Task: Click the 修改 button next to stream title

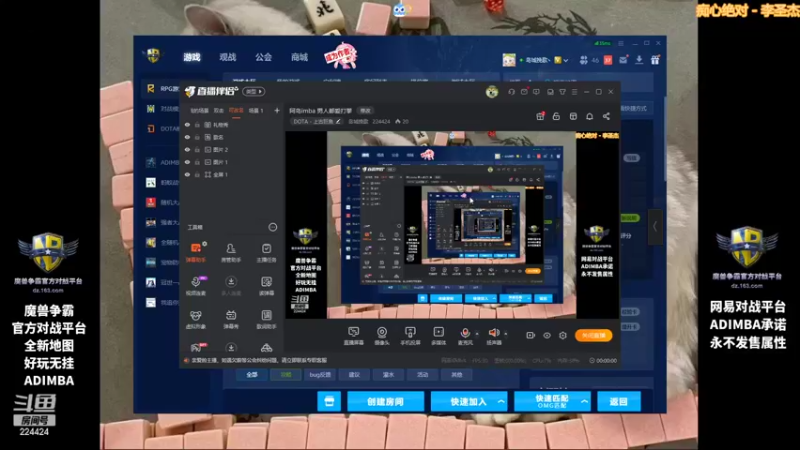Action: 365,110
